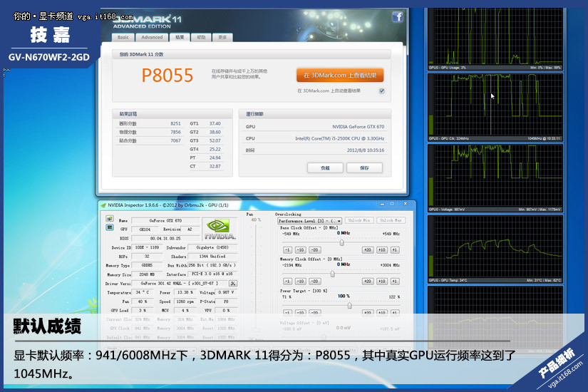This screenshot has height=392, width=588.
Task: Click the Temperature field showing 34 °C
Action: click(143, 292)
